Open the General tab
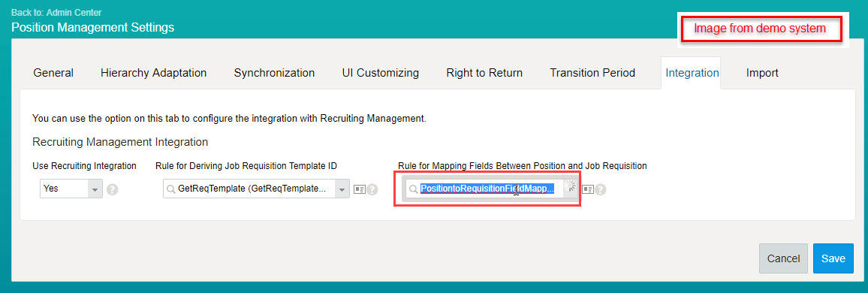The height and width of the screenshot is (293, 868). click(x=53, y=73)
